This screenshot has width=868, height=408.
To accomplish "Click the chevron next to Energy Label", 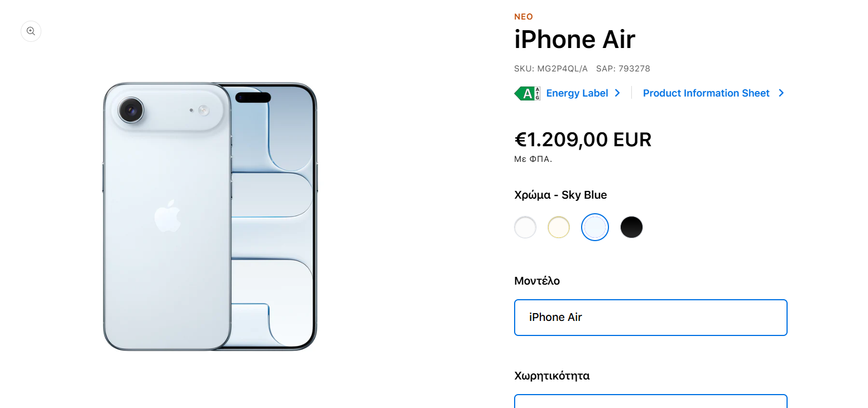I will tap(617, 93).
